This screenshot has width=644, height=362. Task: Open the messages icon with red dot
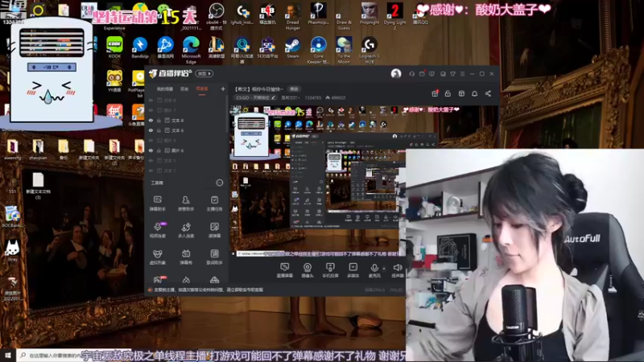point(422,74)
